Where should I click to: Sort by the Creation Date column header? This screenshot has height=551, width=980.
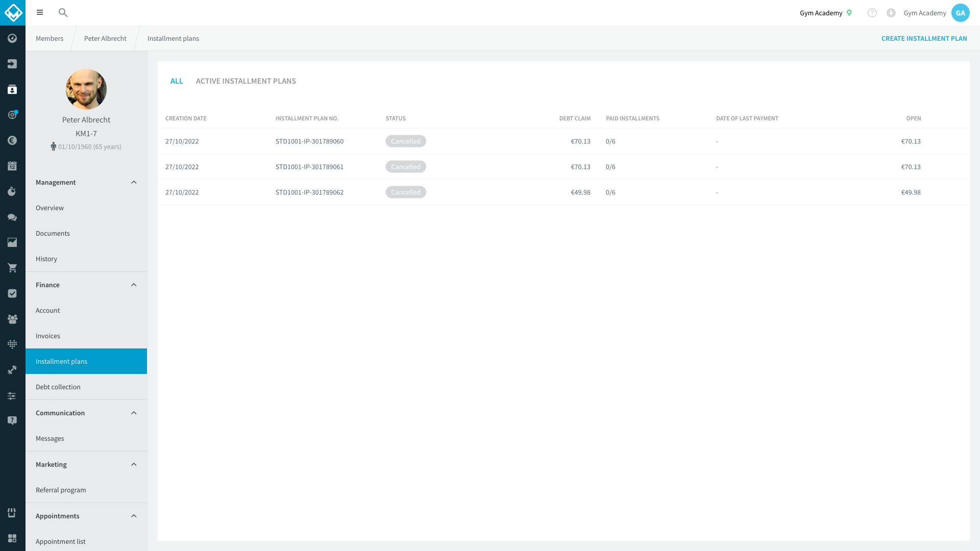click(186, 118)
